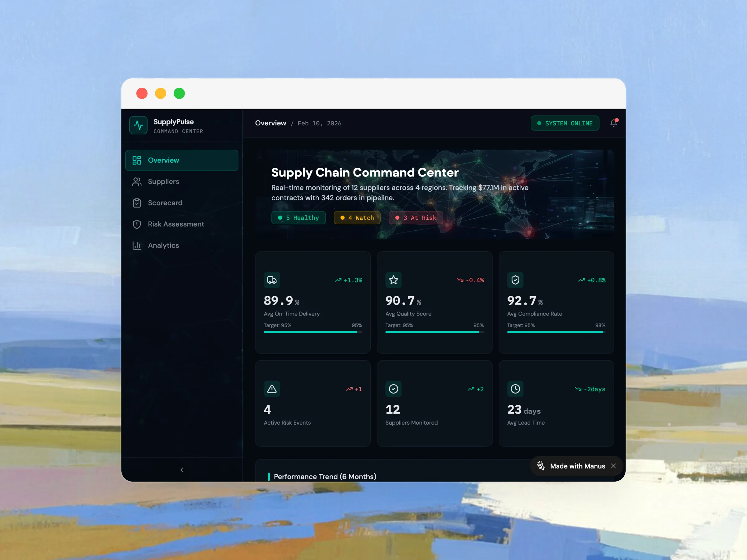Navigate to Risk Assessment

tap(176, 224)
